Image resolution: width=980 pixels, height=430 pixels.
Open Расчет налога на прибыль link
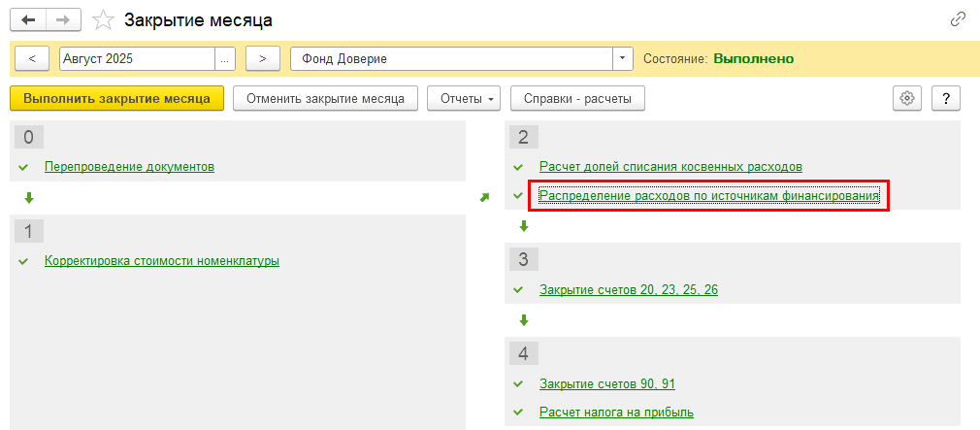616,412
